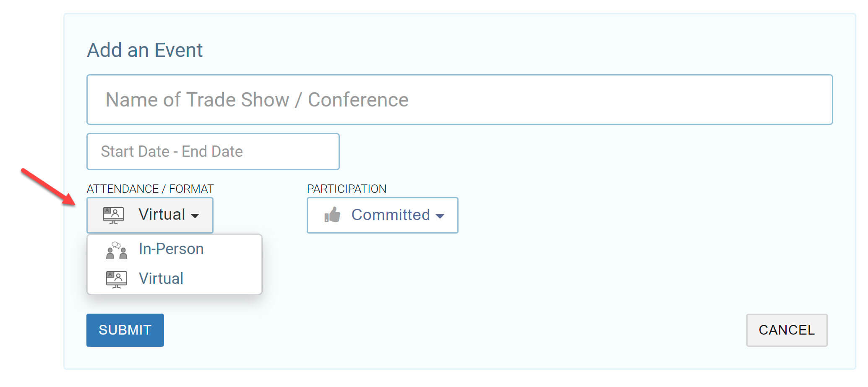Open the Attendance / Format dropdown
This screenshot has width=868, height=387.
150,215
